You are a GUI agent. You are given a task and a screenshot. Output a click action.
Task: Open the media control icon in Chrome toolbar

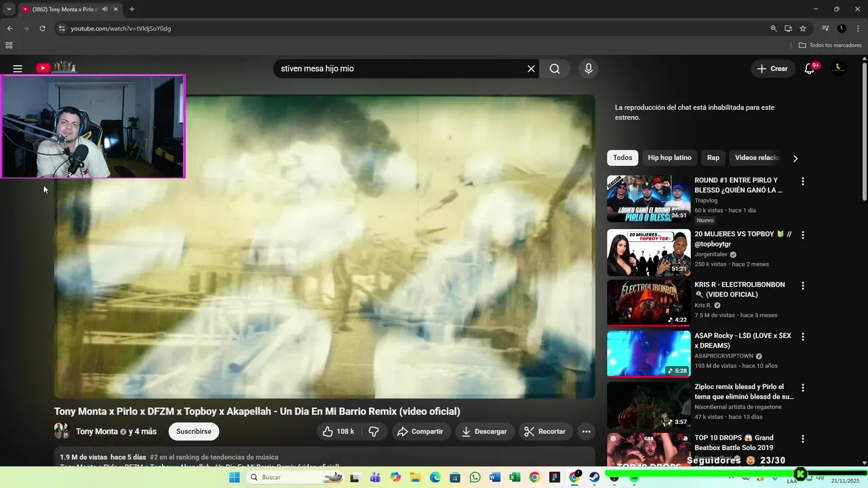825,28
